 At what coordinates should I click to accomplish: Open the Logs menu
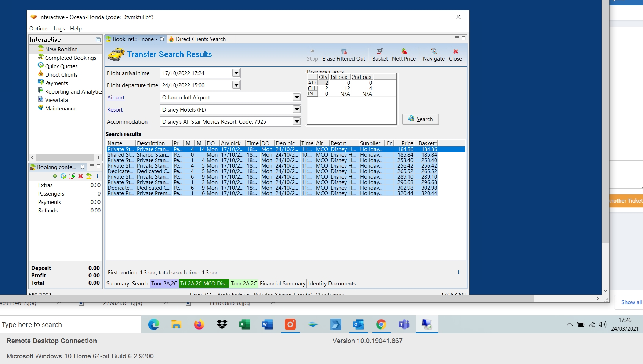point(59,29)
